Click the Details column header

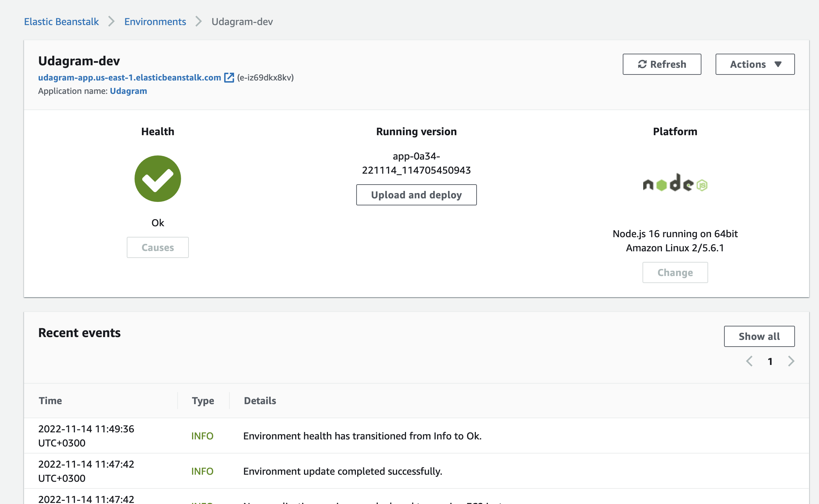260,401
